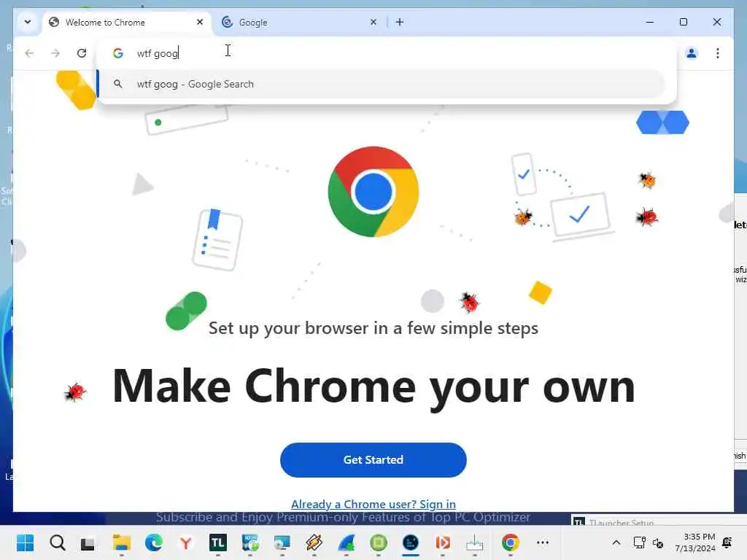
Task: Click the large Chrome logo
Action: 373,192
